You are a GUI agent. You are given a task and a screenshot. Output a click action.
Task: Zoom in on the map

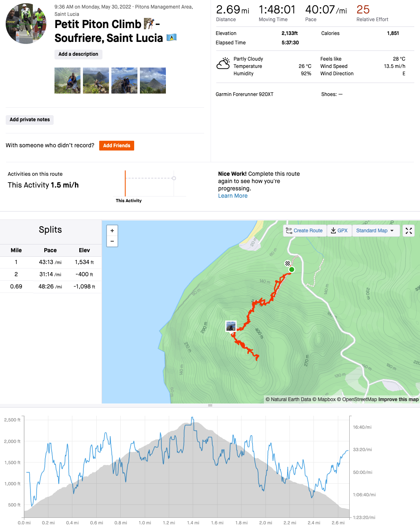pyautogui.click(x=112, y=231)
